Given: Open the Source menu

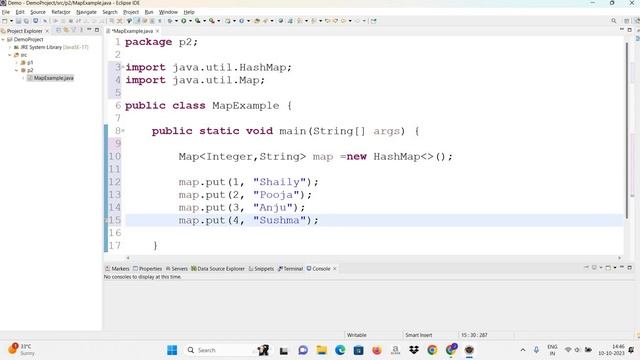Looking at the screenshot, I should tap(38, 12).
